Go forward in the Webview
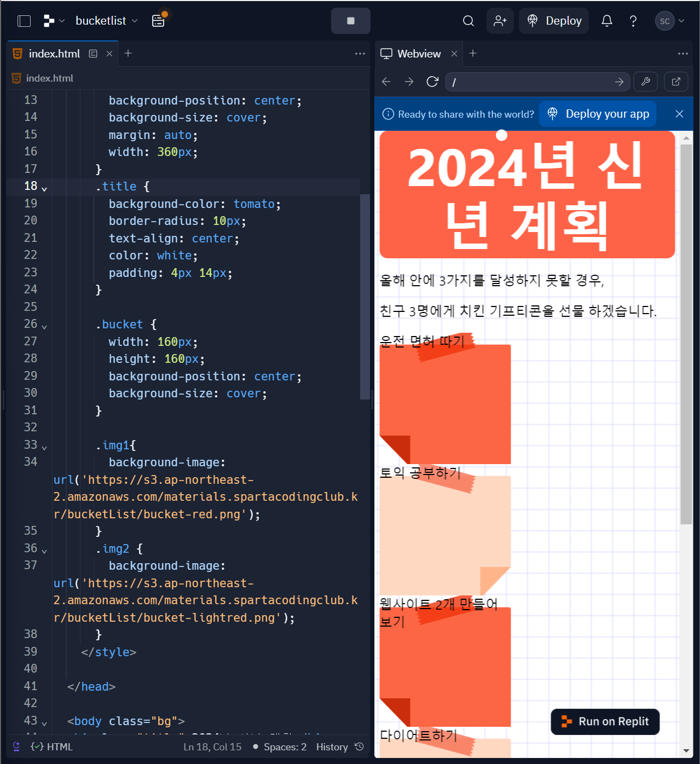The image size is (700, 764). (409, 82)
